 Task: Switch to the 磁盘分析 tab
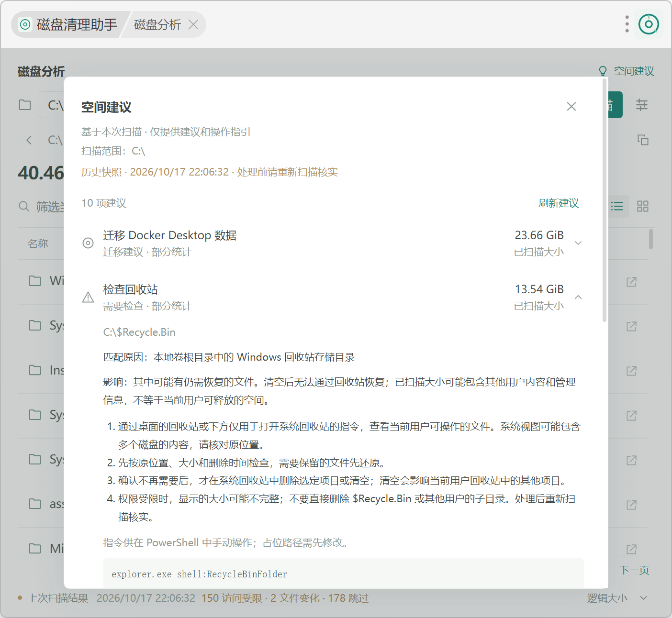tap(157, 24)
